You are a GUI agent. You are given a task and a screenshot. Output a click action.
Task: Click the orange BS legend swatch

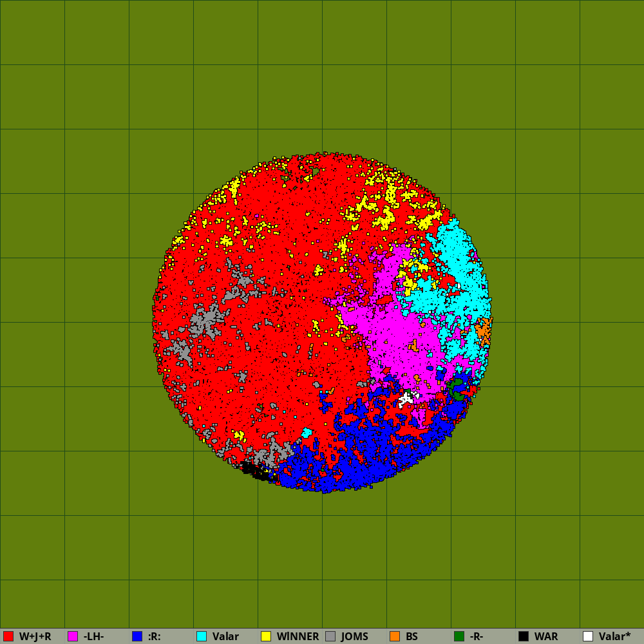pyautogui.click(x=395, y=636)
